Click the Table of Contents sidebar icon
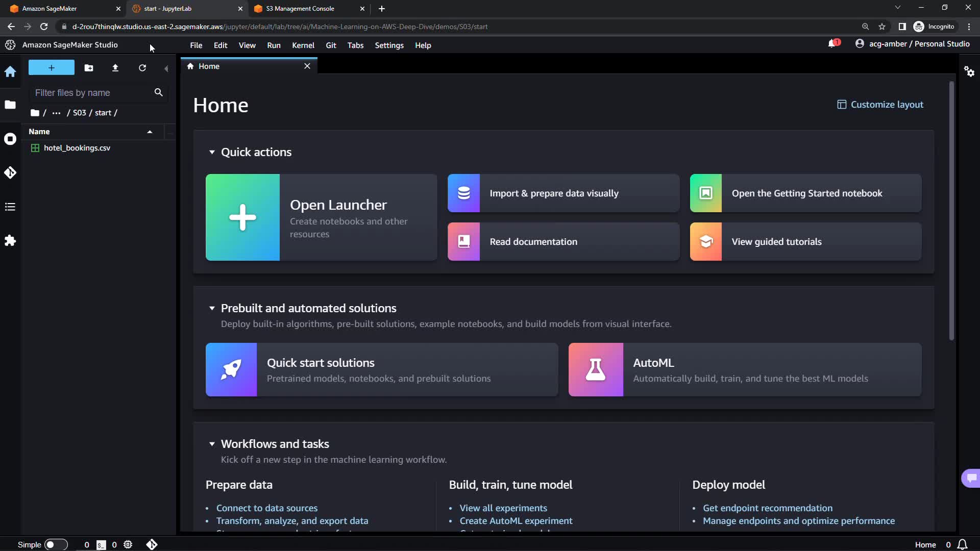The width and height of the screenshot is (980, 551). tap(10, 207)
